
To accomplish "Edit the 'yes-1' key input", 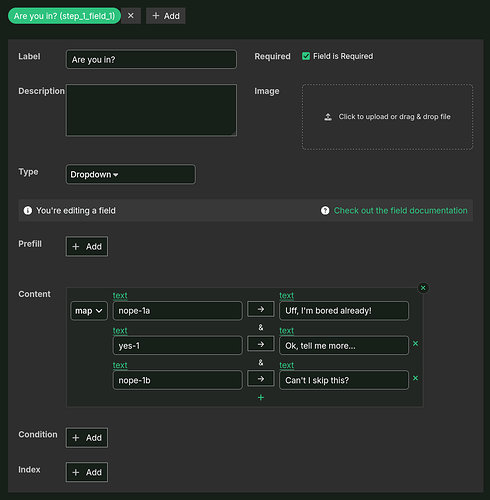I will coord(177,346).
